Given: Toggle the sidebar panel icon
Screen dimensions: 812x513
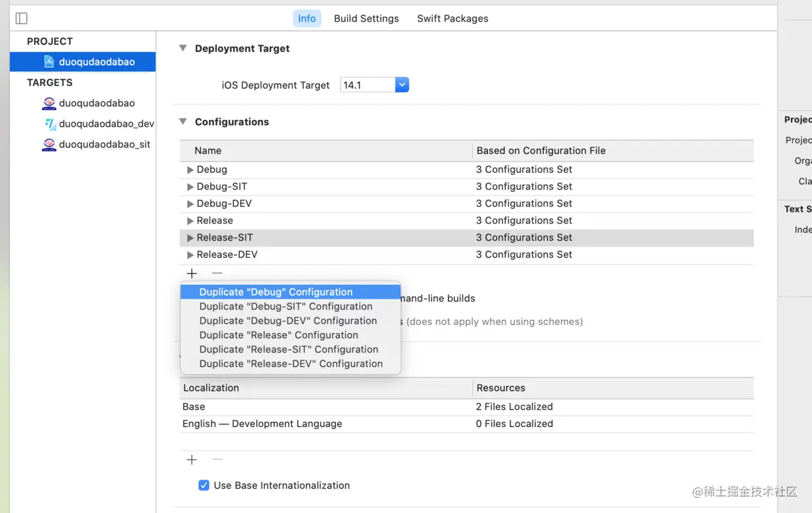Looking at the screenshot, I should point(22,18).
